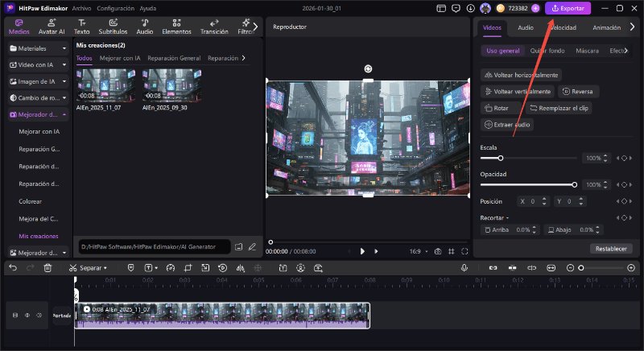Add coins with the plus icon

[535, 8]
